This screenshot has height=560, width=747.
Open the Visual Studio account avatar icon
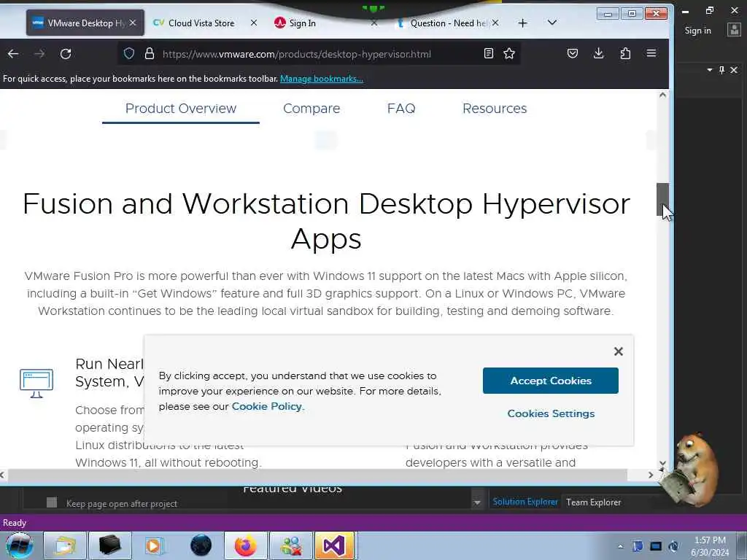coord(734,30)
